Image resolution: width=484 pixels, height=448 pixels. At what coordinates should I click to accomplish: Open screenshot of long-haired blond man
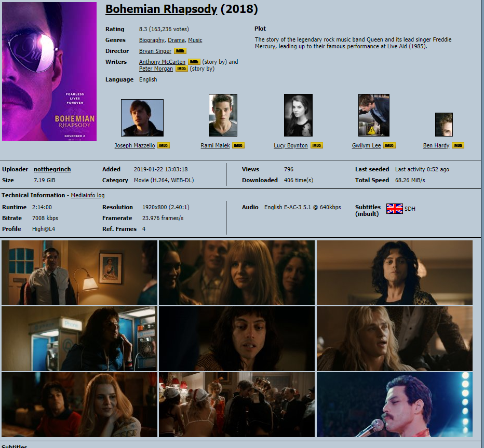(395, 338)
